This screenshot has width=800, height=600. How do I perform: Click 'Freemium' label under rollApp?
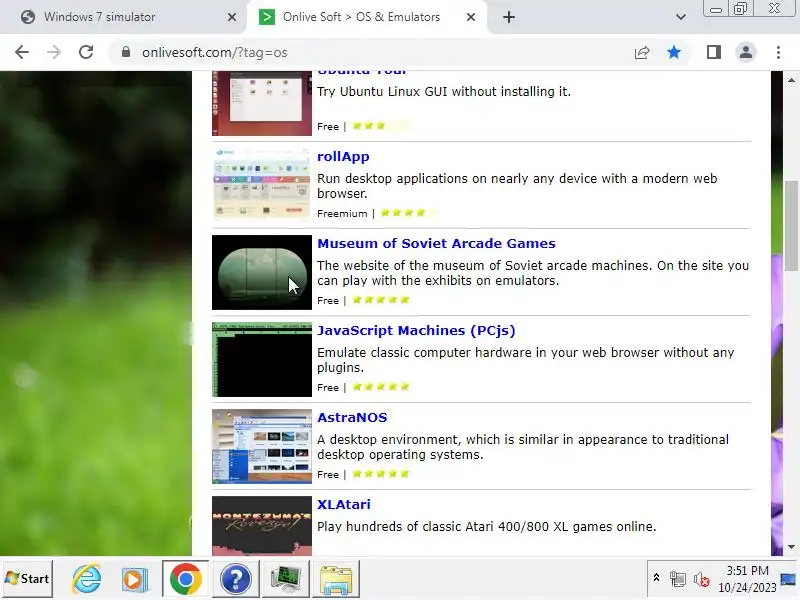point(342,214)
